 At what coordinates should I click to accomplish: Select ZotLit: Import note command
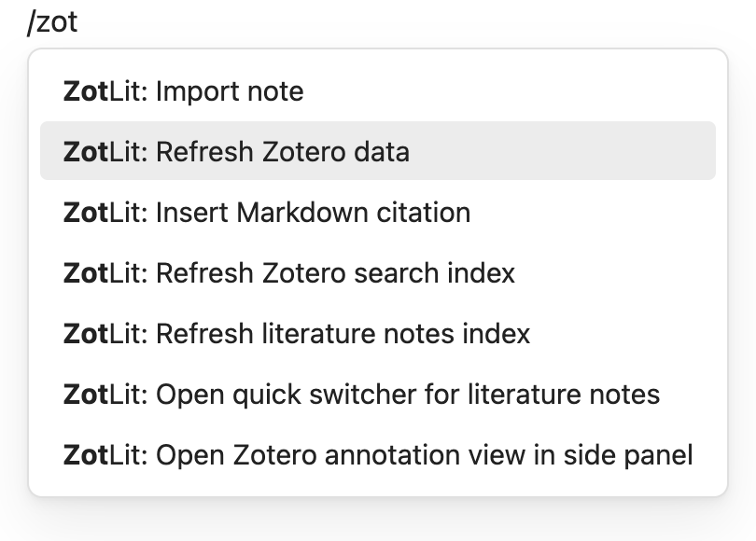(377, 90)
